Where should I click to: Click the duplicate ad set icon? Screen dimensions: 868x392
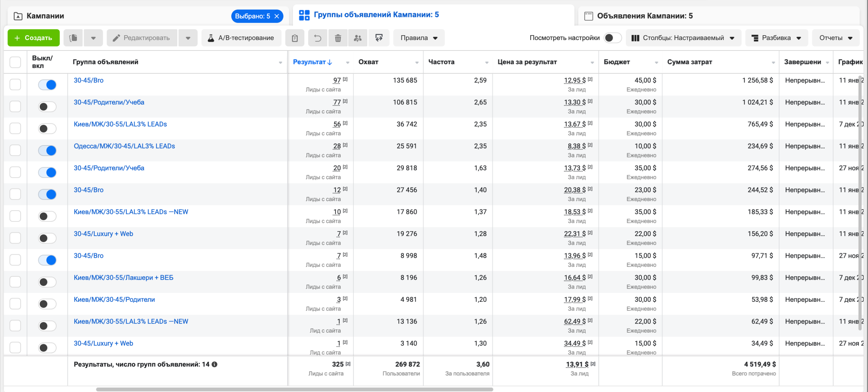point(73,38)
